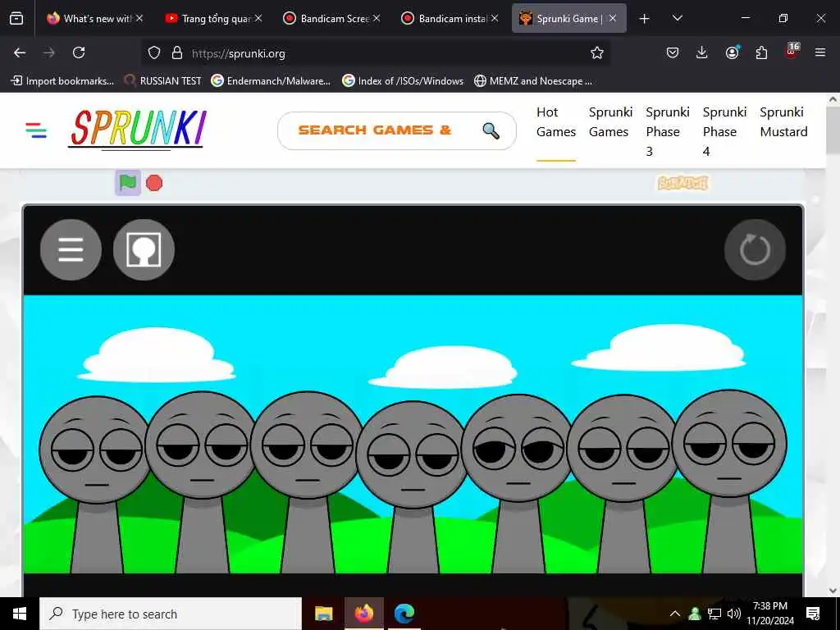
Task: Open Sprunki Mustard nav item
Action: pos(783,122)
